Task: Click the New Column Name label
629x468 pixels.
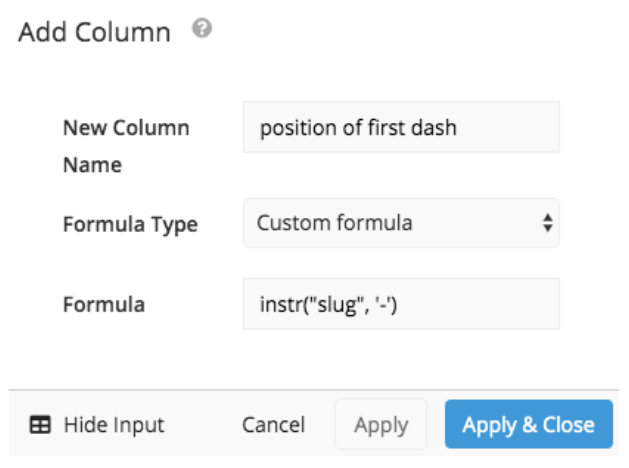Action: (126, 146)
